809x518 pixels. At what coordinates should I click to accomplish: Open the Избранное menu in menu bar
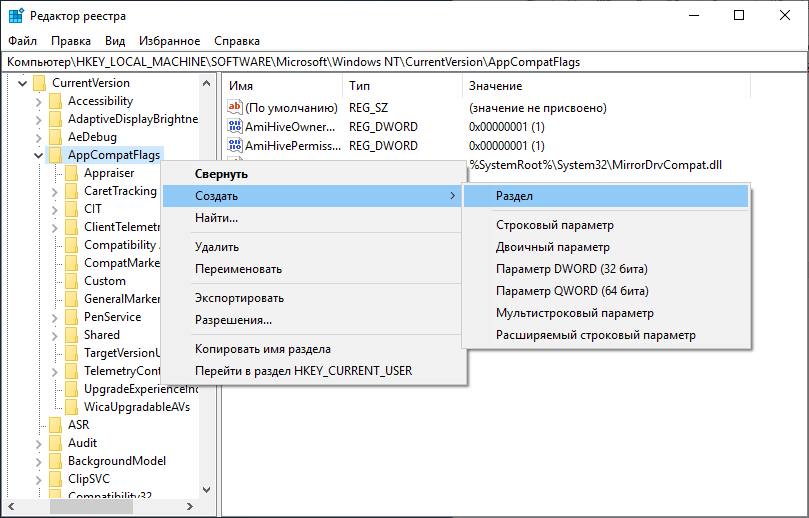[x=170, y=41]
